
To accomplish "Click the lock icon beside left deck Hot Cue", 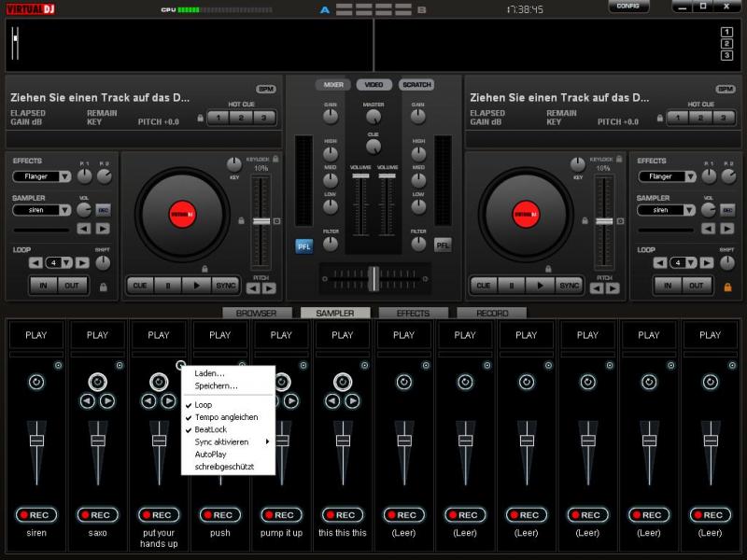I will point(199,119).
